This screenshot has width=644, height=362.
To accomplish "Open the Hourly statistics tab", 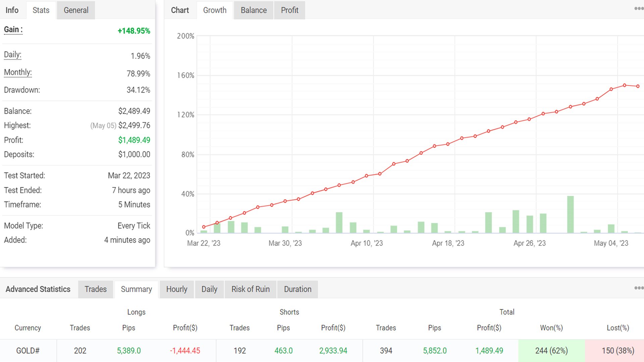I will [x=177, y=289].
